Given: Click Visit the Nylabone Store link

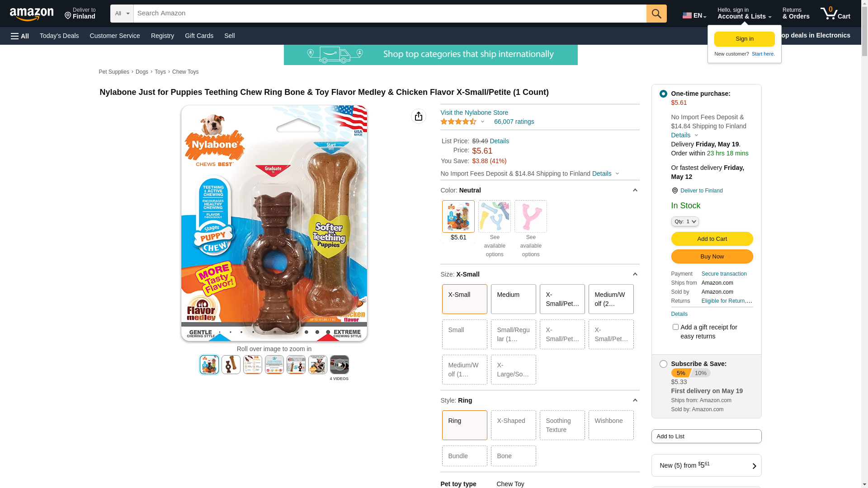Looking at the screenshot, I should pyautogui.click(x=474, y=113).
